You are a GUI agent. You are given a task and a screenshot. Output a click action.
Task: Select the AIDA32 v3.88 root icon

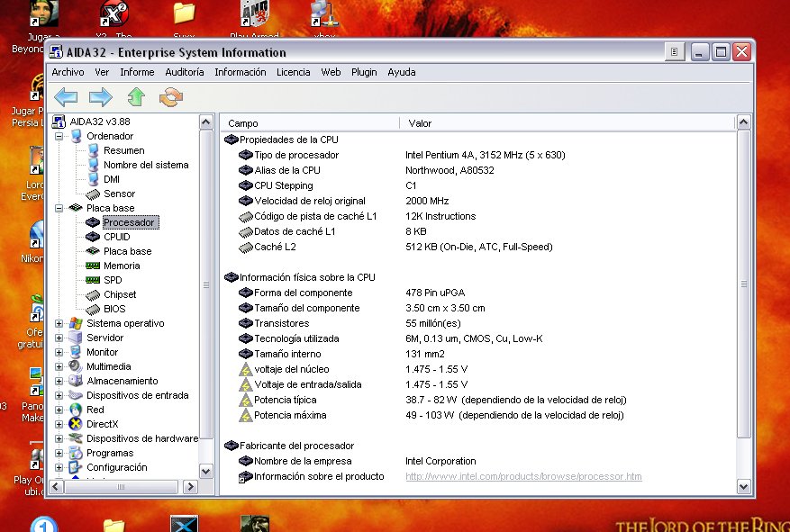point(59,122)
